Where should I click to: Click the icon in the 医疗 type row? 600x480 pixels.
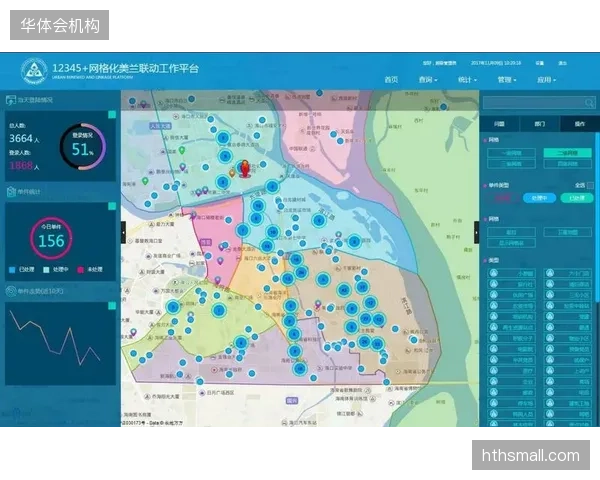click(x=494, y=370)
